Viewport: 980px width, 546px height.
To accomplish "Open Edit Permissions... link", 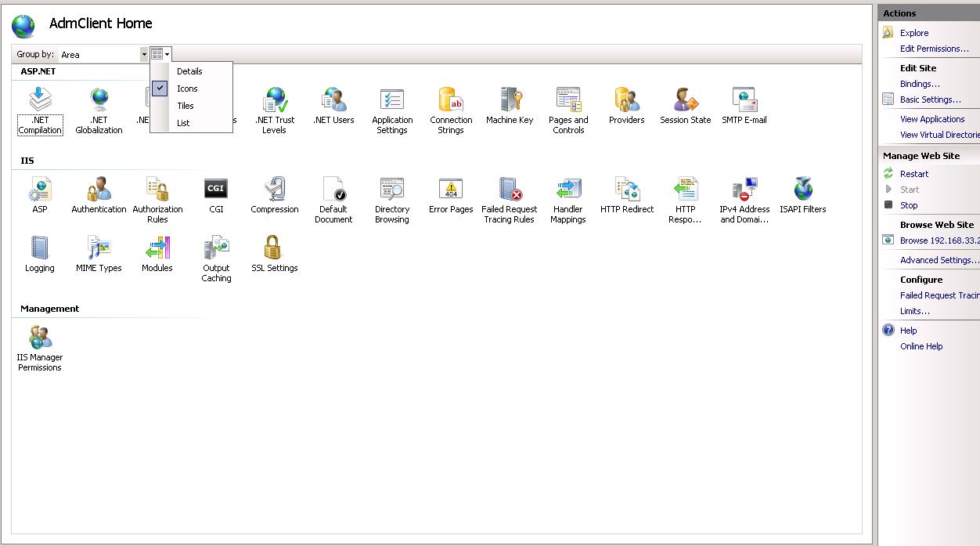I will [935, 49].
